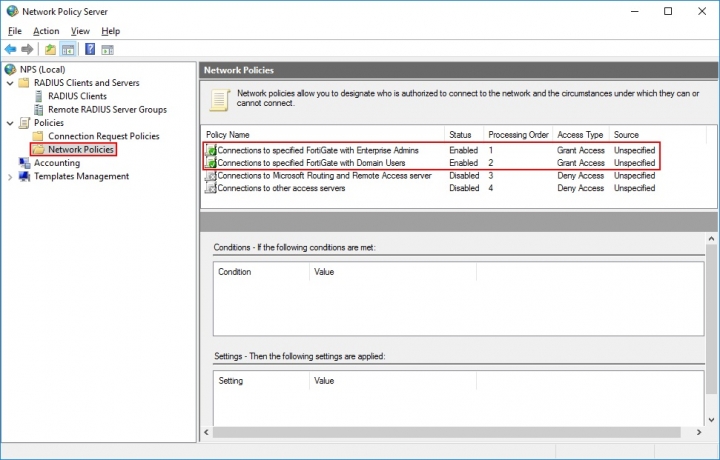The height and width of the screenshot is (460, 720).
Task: Click the horizontal scrollbar right arrow
Action: click(699, 432)
